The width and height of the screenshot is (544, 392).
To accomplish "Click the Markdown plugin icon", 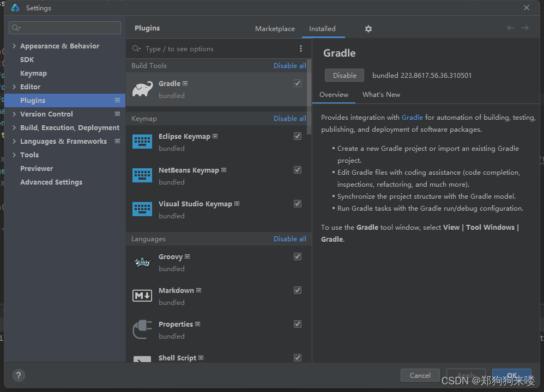I will point(142,296).
